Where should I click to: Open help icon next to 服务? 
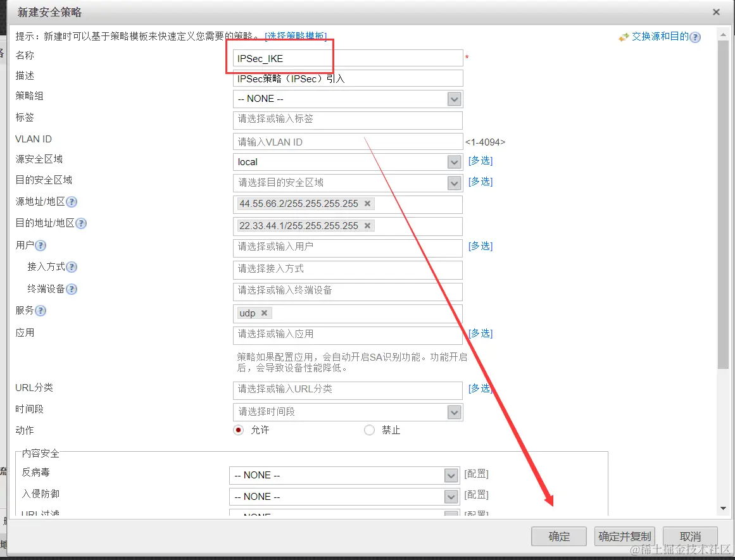pos(41,311)
